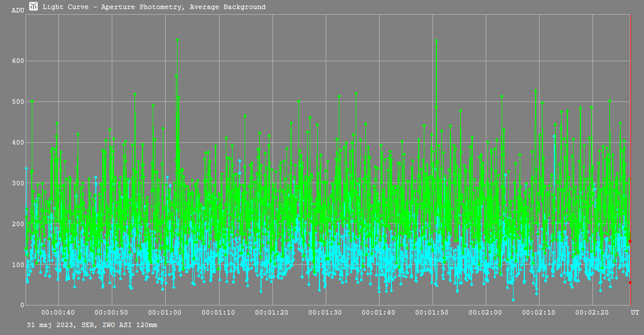644x335 pixels.
Task: Click the 00:02:20 time label
Action: [592, 312]
